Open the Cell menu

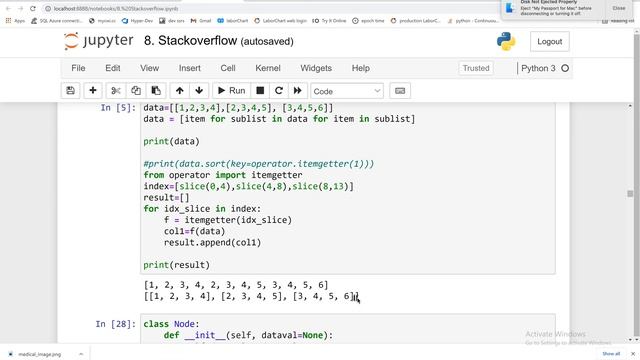click(x=228, y=68)
